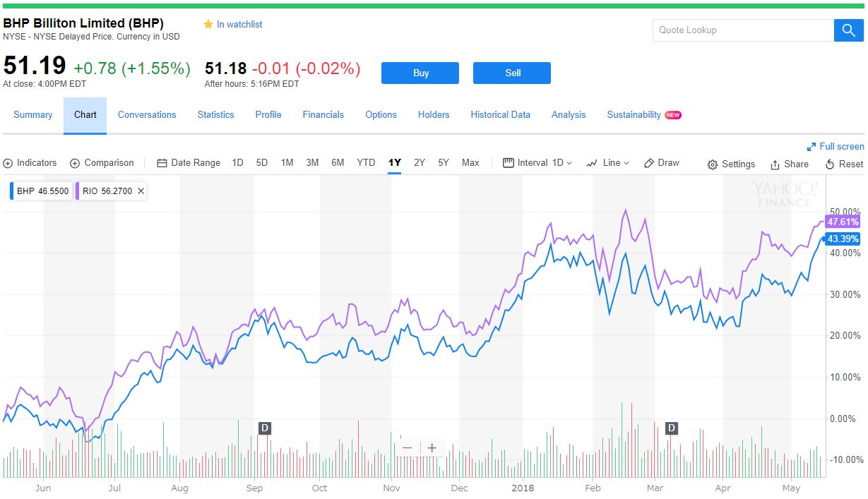868x499 pixels.
Task: Click the purple 47.61% value label
Action: pyautogui.click(x=843, y=222)
